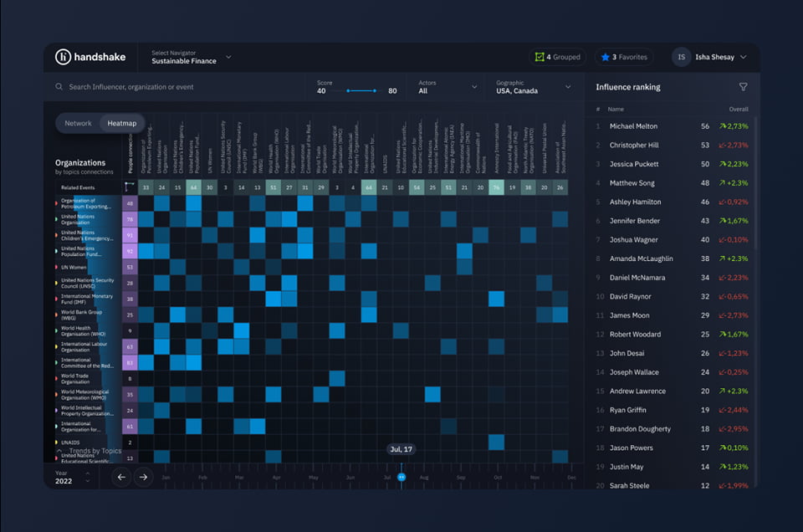
Task: Select Michael Melton in the ranking list
Action: click(x=672, y=126)
